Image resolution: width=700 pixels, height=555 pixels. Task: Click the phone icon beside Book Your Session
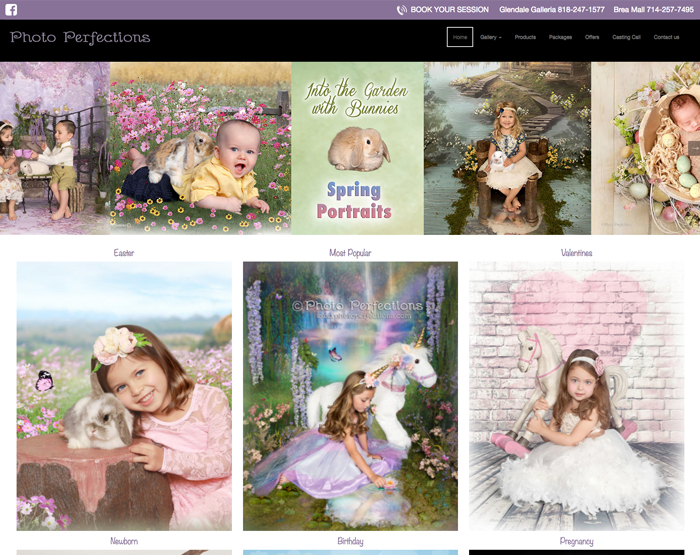pyautogui.click(x=402, y=10)
